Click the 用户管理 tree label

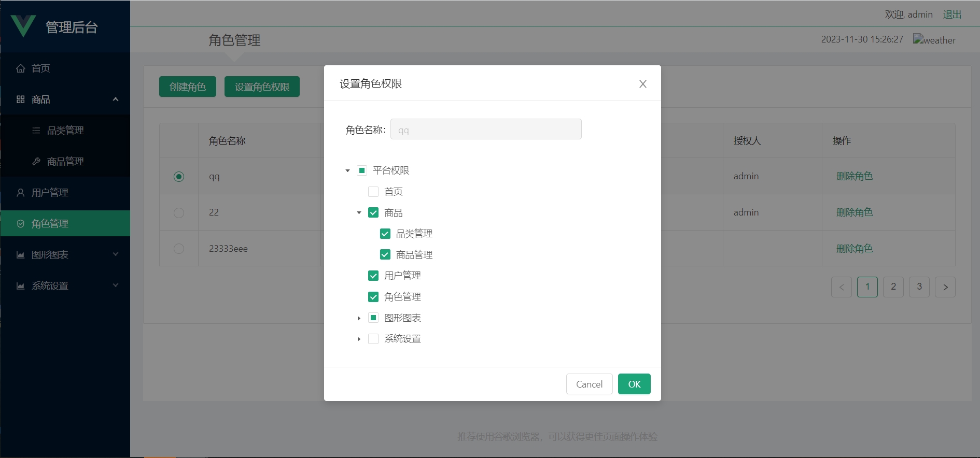(x=402, y=276)
